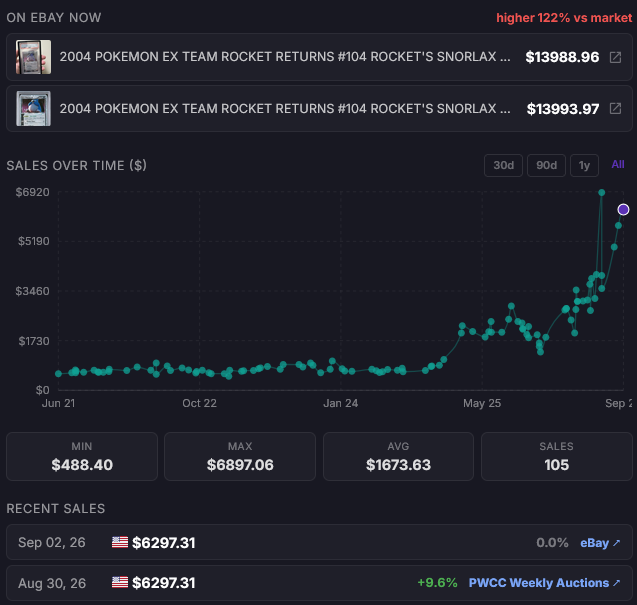Click the 'Aug 30, 26' sale date
Image resolution: width=637 pixels, height=605 pixels.
click(x=52, y=583)
